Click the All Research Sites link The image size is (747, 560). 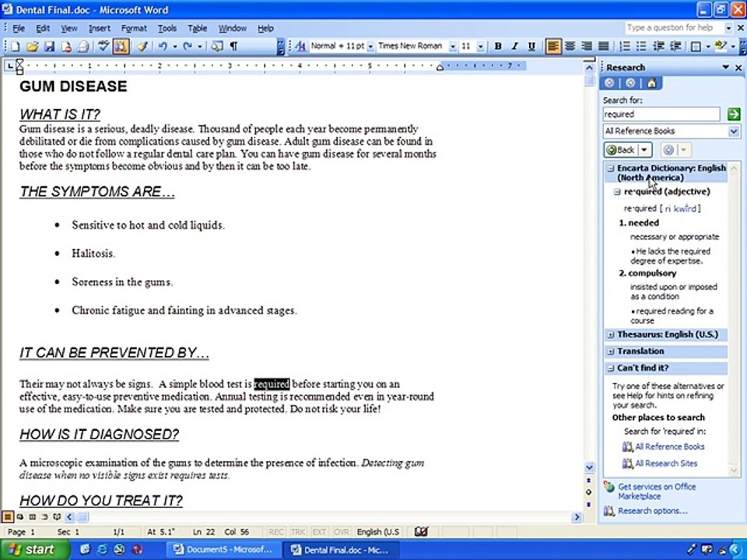pos(666,464)
